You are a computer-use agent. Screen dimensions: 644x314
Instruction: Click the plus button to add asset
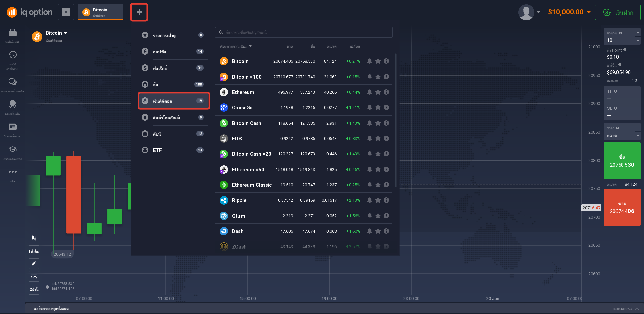tap(139, 12)
